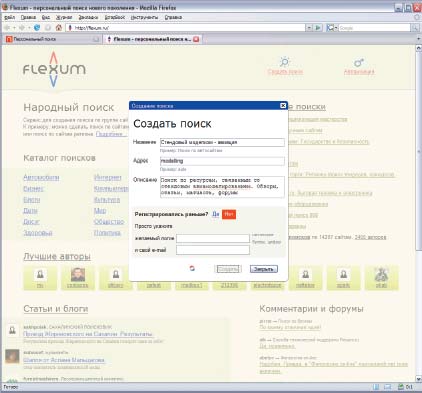This screenshot has width=422, height=393.
Task: Open the Файл menu
Action: click(9, 17)
